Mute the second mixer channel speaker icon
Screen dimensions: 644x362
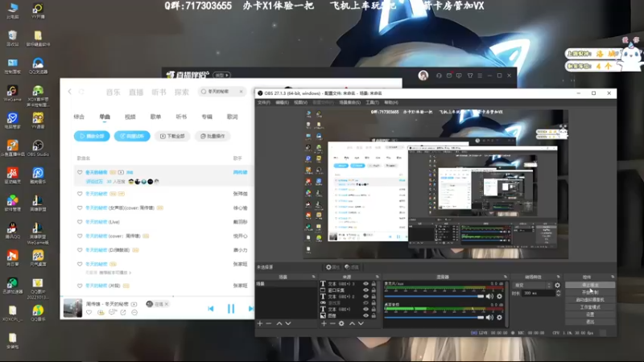click(489, 317)
